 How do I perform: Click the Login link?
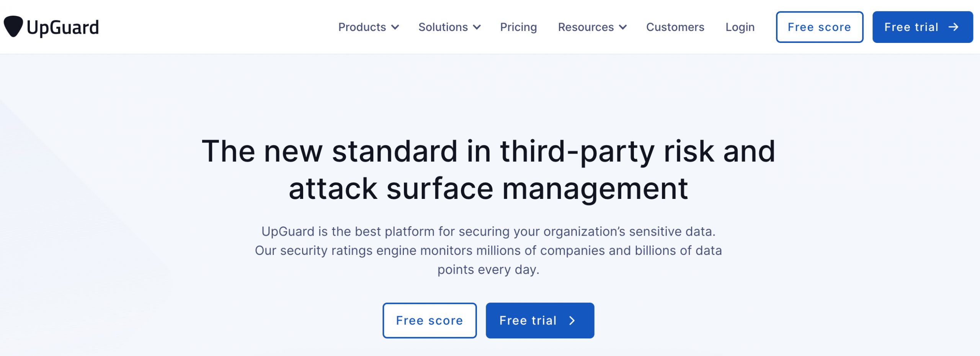[740, 27]
